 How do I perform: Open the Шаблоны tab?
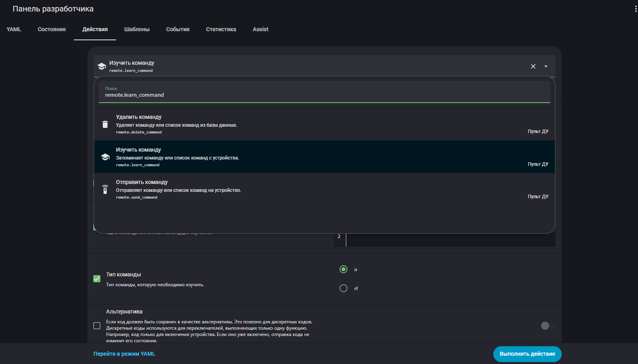click(137, 29)
